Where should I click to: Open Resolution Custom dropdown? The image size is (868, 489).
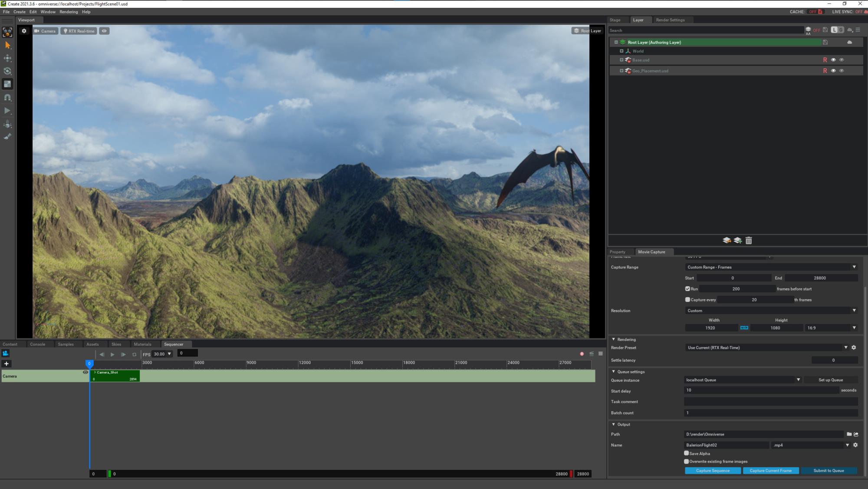coord(771,311)
